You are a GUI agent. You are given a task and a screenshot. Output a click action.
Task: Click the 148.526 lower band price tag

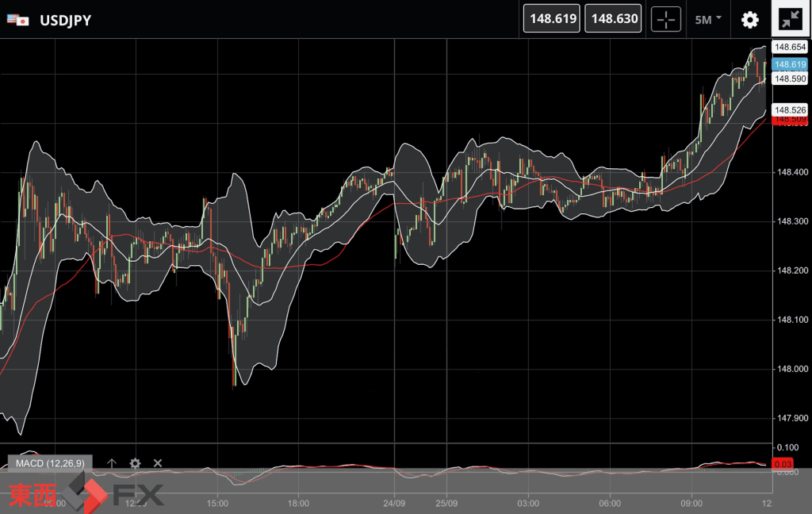pos(790,109)
